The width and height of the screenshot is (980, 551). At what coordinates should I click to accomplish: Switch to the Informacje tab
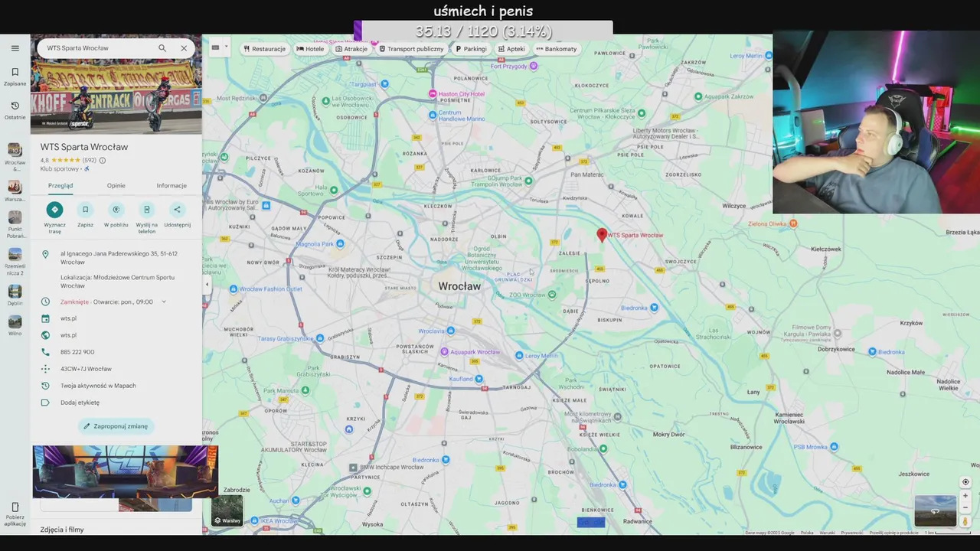pyautogui.click(x=171, y=185)
